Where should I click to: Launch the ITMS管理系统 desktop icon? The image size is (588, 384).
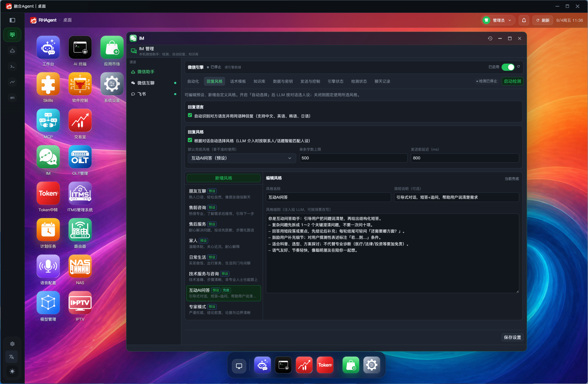[x=80, y=193]
